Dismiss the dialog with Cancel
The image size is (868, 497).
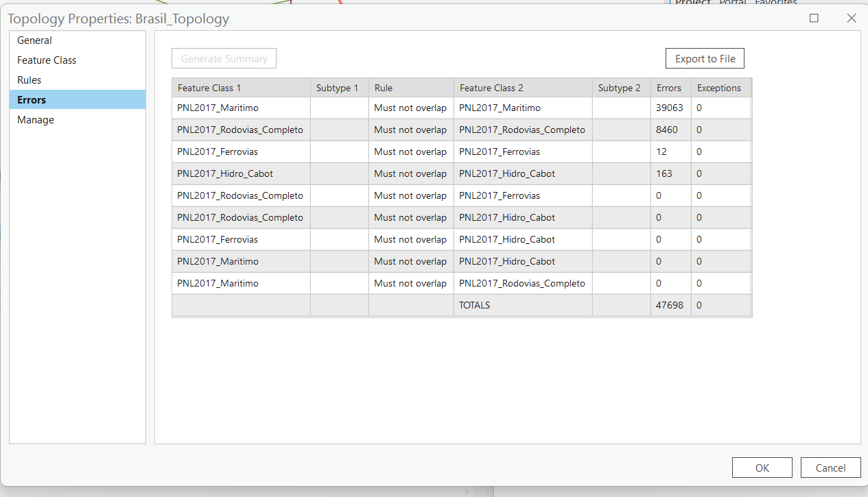830,468
